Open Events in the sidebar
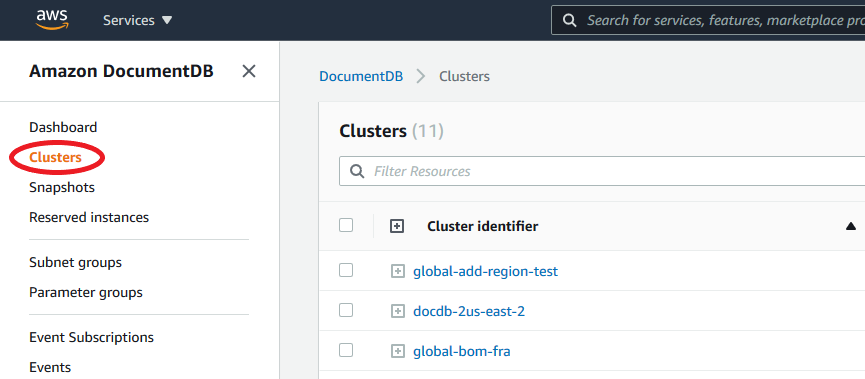 [50, 367]
